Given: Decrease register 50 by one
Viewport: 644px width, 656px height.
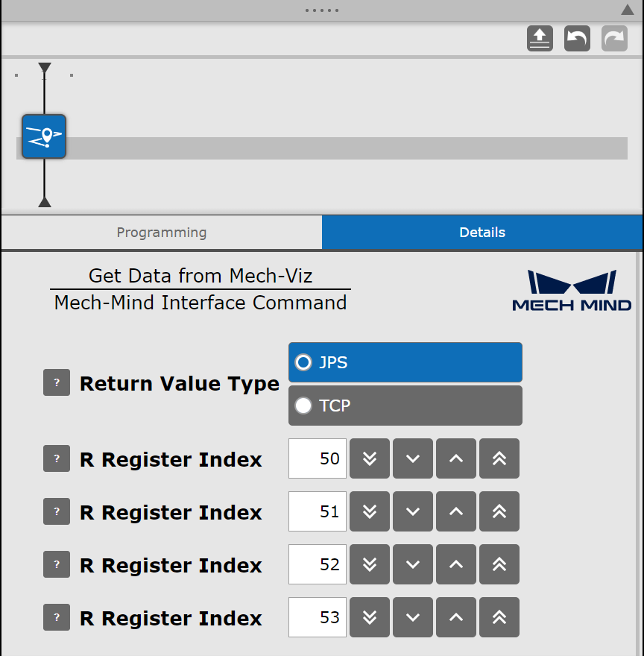Looking at the screenshot, I should tap(413, 458).
